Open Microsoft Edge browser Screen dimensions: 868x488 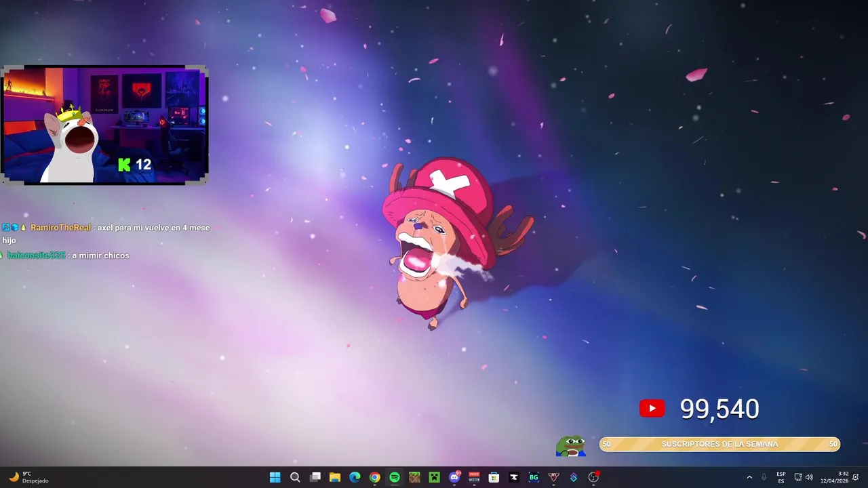[355, 477]
